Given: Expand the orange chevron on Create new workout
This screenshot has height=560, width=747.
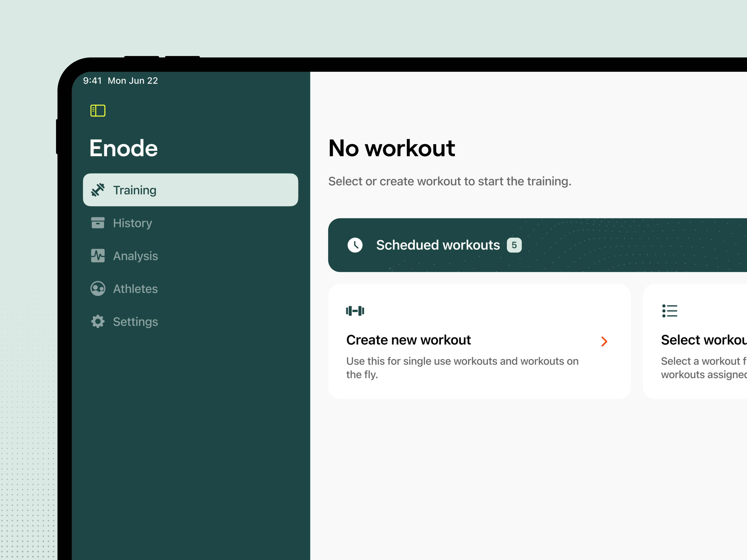Looking at the screenshot, I should [604, 342].
